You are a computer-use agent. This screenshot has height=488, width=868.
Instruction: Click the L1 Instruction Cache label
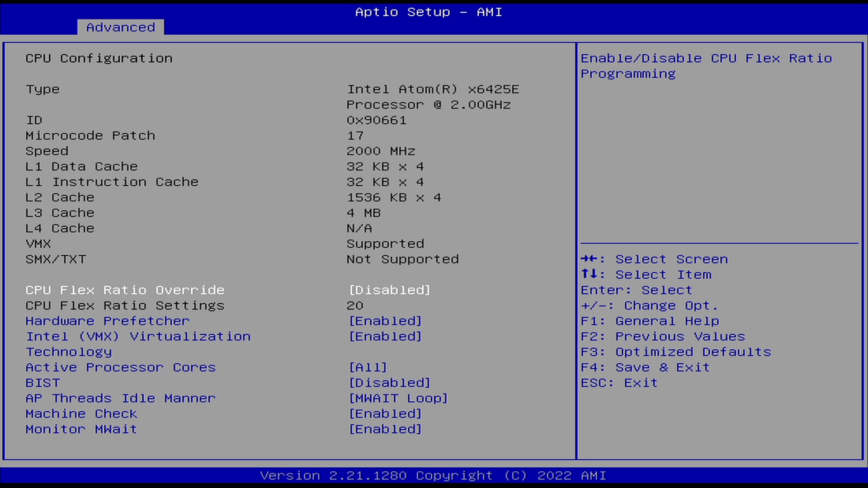(112, 182)
